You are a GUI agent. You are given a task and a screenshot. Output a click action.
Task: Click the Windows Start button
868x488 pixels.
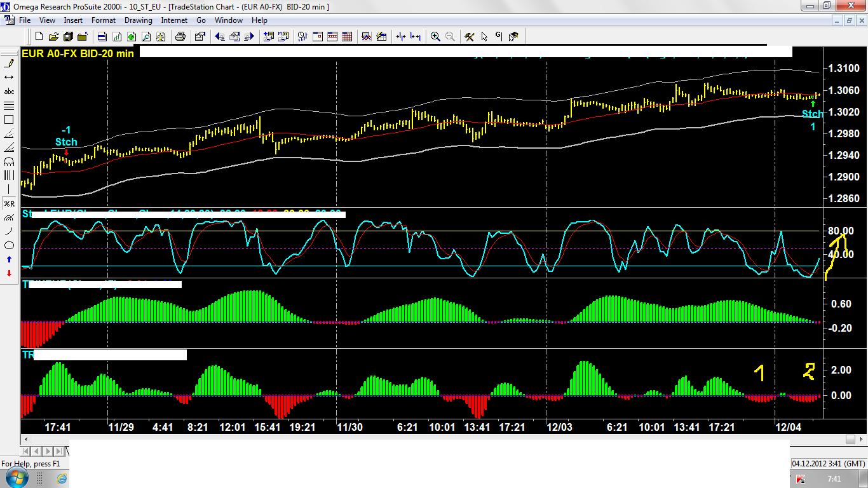click(x=17, y=478)
